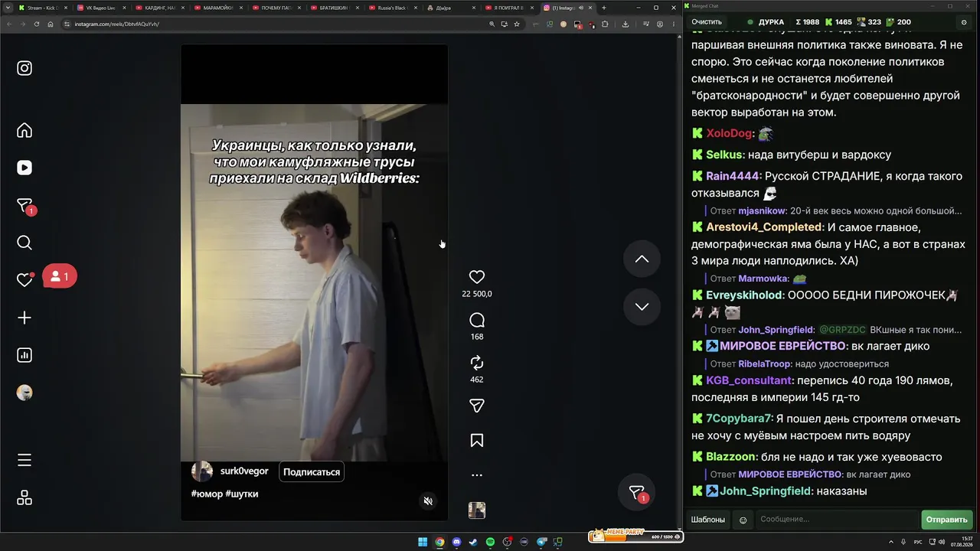The width and height of the screenshot is (980, 551).
Task: Open the browser home page
Action: [51, 24]
